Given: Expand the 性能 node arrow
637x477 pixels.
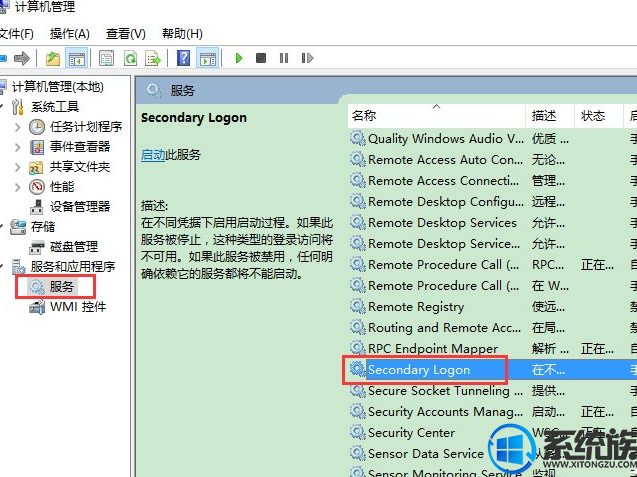Looking at the screenshot, I should (17, 187).
